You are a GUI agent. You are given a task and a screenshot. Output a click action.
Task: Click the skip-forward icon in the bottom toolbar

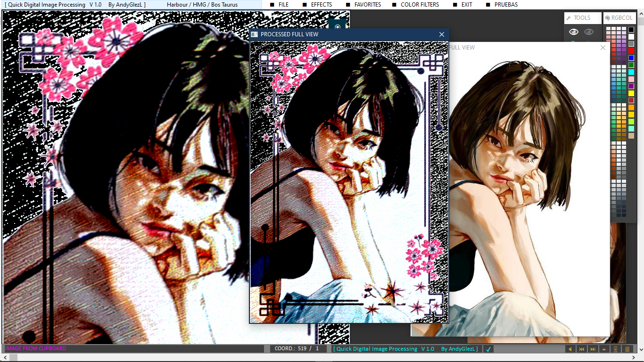click(x=593, y=349)
